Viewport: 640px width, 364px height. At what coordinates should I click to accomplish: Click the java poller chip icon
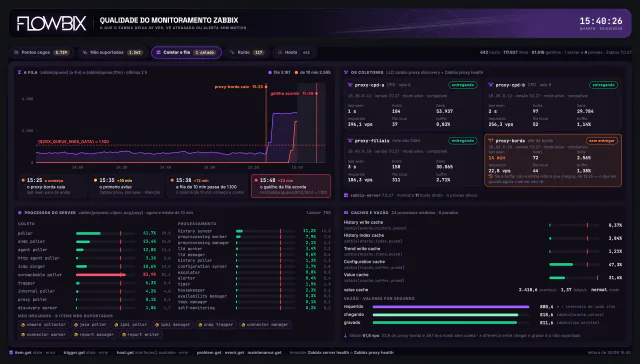point(76,325)
